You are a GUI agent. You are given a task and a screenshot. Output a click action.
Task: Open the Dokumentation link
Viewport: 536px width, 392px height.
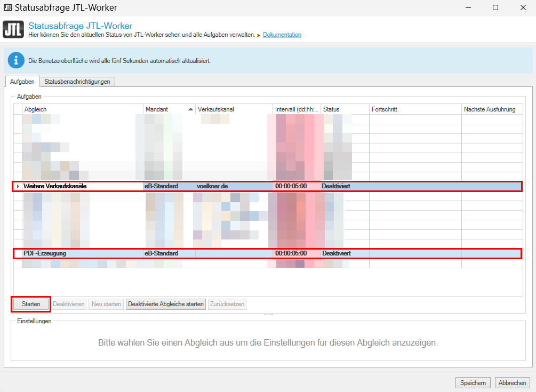point(282,35)
